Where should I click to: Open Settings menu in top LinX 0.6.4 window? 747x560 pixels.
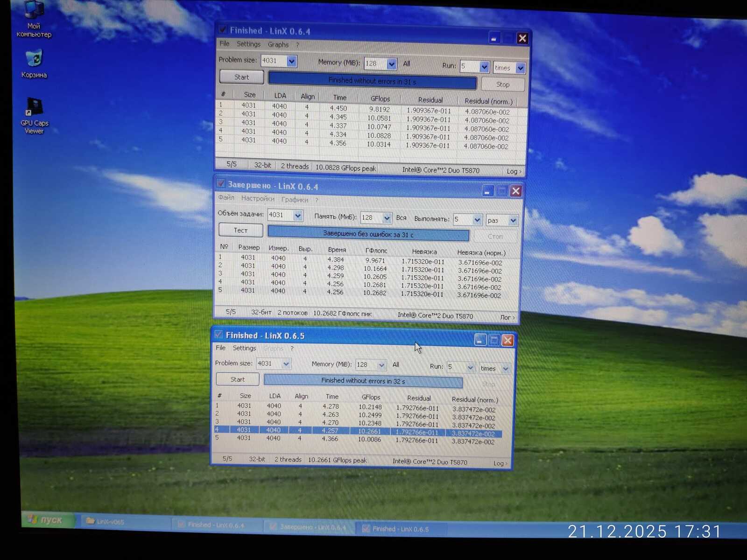click(248, 44)
